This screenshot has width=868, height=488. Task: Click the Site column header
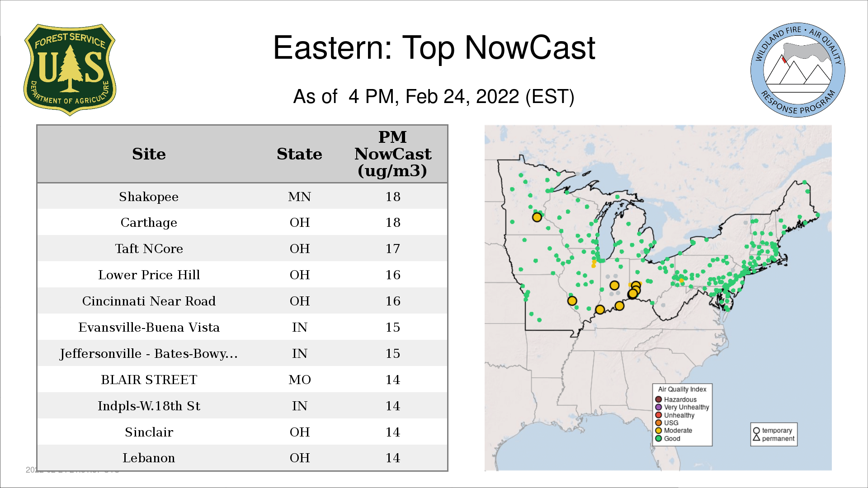149,154
